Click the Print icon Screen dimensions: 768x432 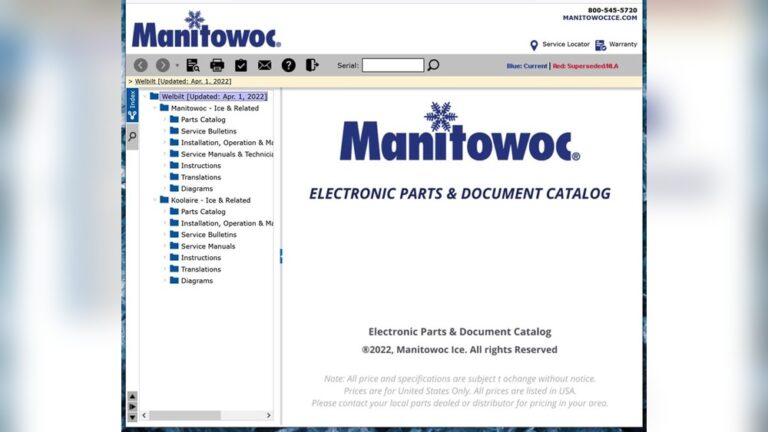(x=217, y=65)
